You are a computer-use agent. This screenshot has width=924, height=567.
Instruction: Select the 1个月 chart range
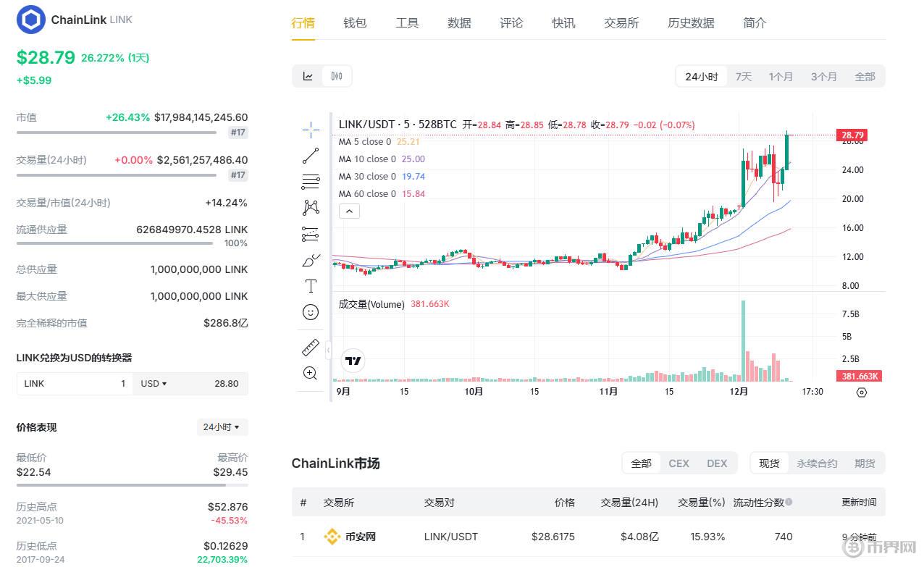781,77
